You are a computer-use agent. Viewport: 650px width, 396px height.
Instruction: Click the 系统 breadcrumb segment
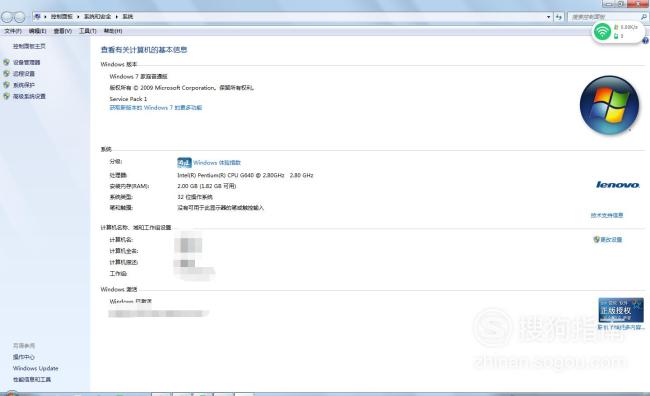tap(128, 17)
